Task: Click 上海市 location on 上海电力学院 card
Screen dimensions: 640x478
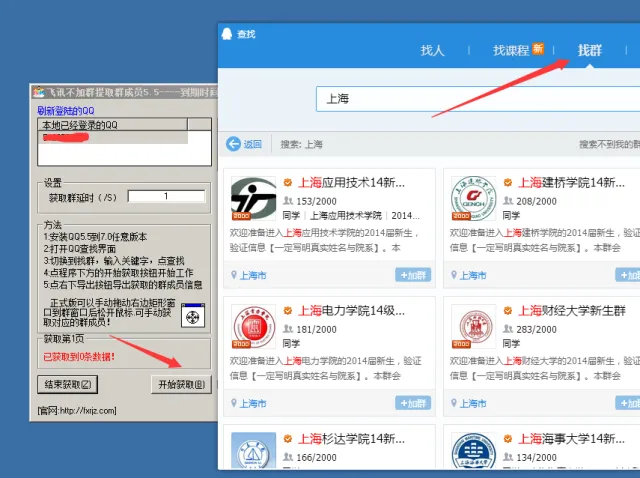Action: click(x=253, y=404)
